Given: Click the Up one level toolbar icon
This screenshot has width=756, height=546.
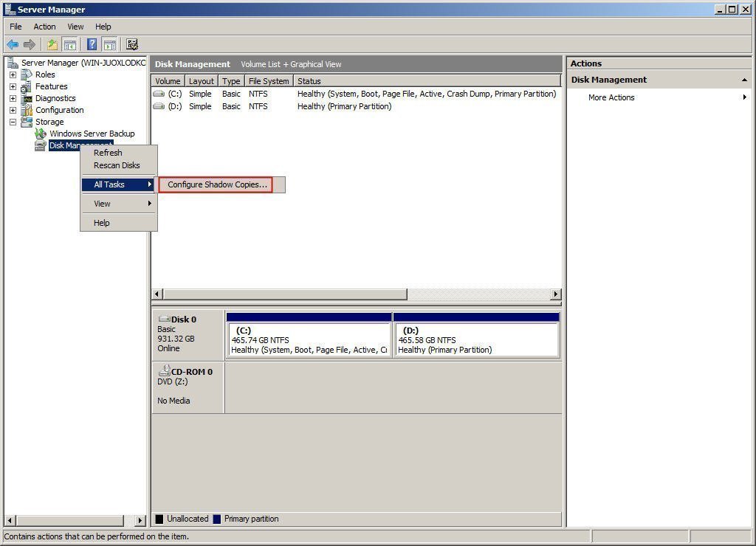Looking at the screenshot, I should coord(52,45).
